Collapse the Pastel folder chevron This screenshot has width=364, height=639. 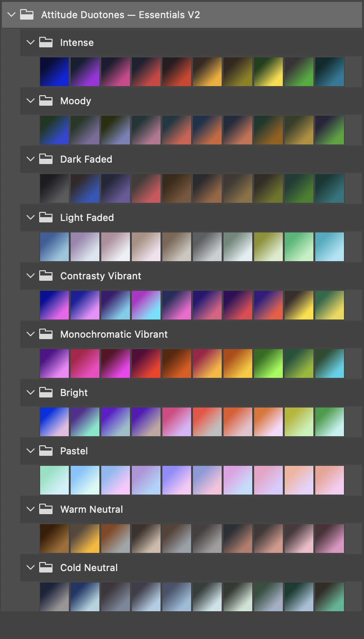pyautogui.click(x=31, y=451)
